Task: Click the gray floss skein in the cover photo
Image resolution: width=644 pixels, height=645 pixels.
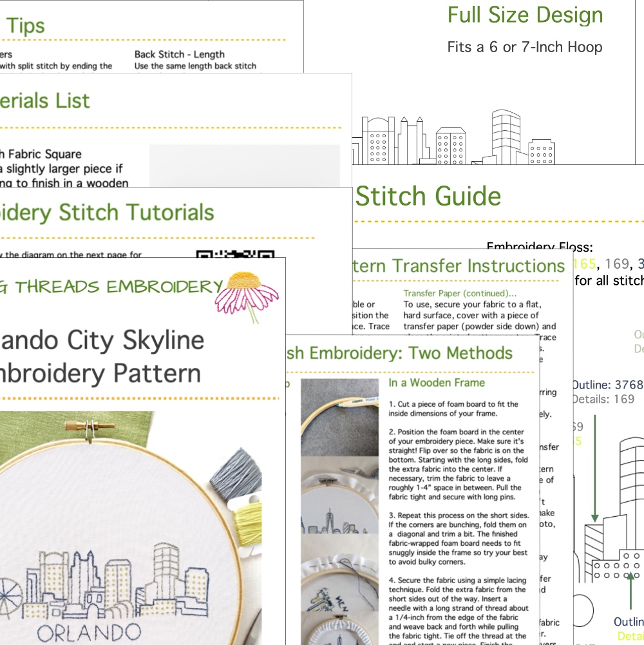Action: coord(236,474)
